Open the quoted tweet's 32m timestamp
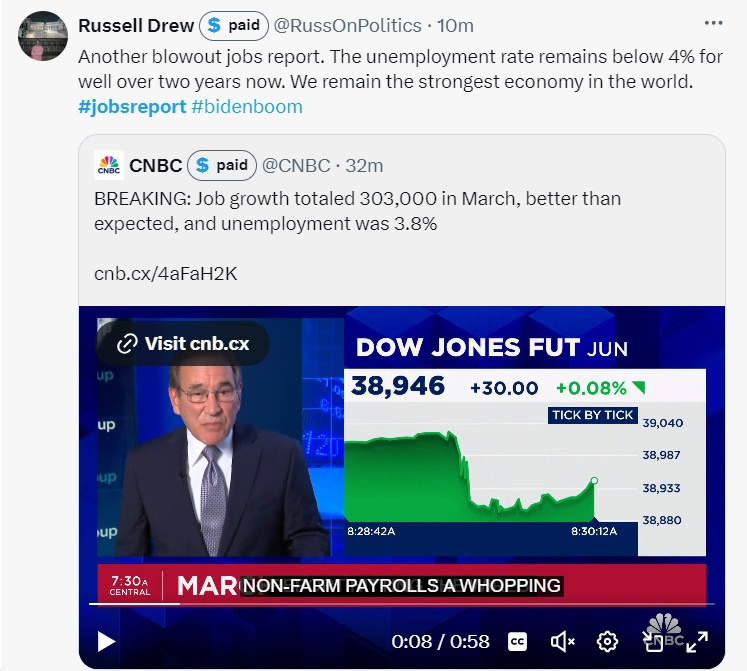 [364, 165]
